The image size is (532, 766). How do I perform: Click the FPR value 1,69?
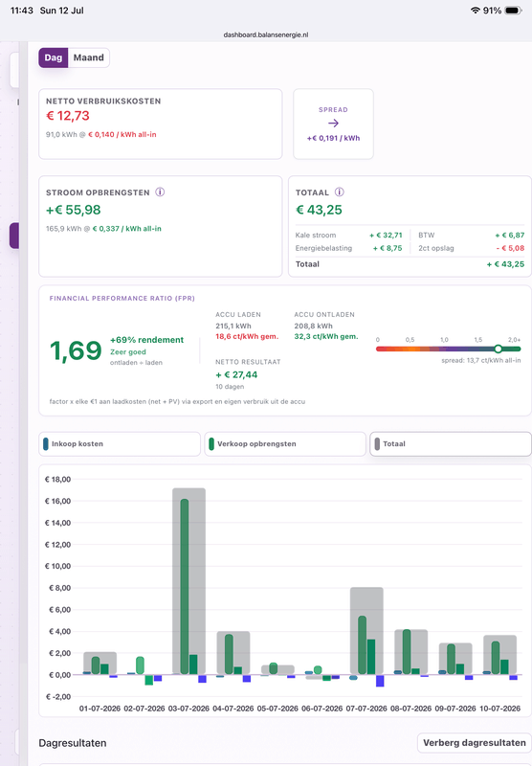(x=76, y=350)
